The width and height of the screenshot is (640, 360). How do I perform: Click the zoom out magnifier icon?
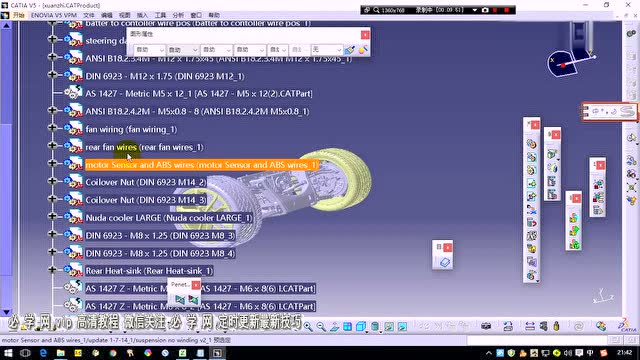tap(321, 327)
